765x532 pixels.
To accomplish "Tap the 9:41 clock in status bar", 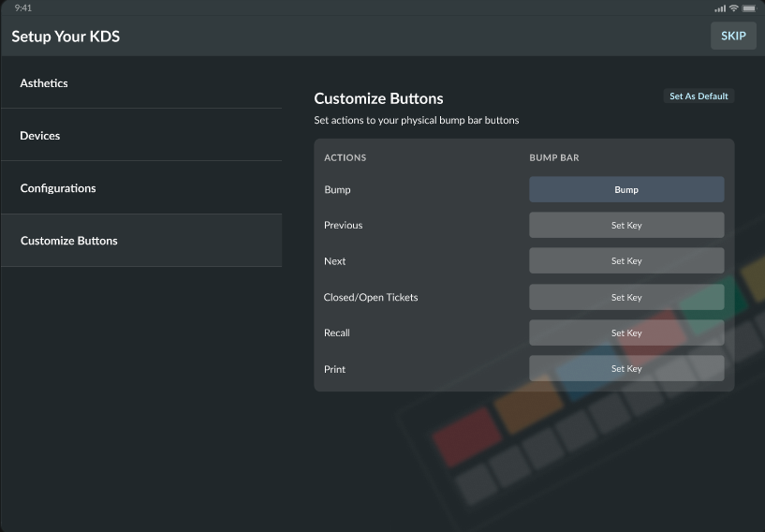I will pos(23,7).
